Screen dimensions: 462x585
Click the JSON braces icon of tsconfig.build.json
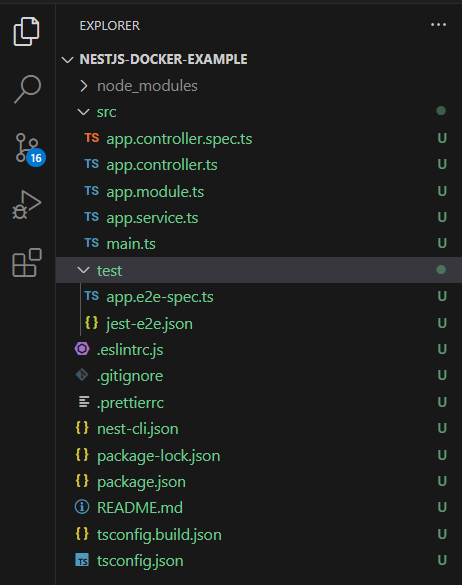(82, 534)
